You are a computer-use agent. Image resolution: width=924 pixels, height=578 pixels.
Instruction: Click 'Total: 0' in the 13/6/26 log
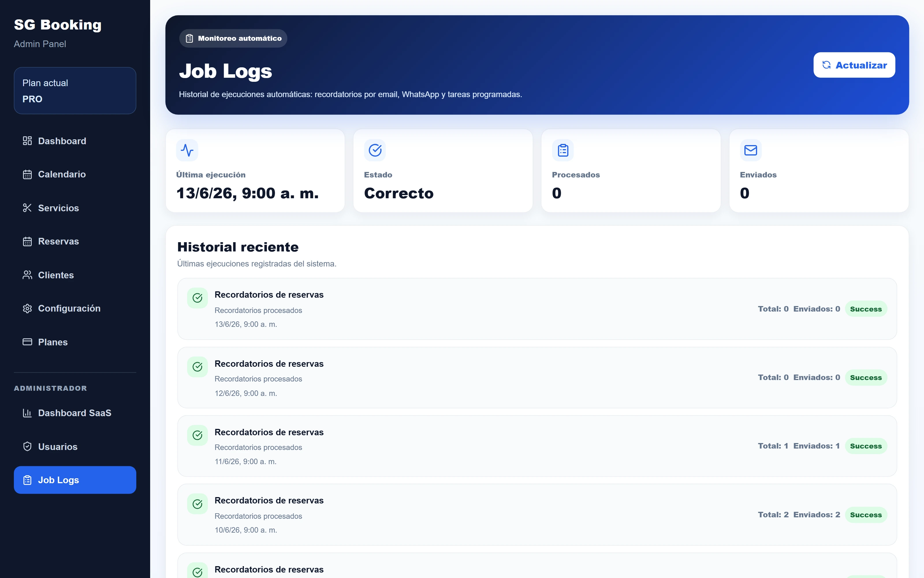773,309
